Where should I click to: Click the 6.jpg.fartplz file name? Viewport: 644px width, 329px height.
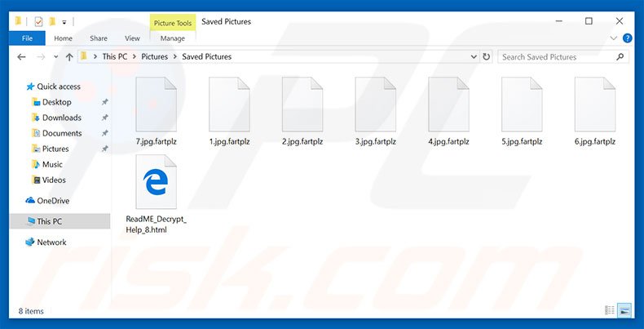click(x=595, y=142)
